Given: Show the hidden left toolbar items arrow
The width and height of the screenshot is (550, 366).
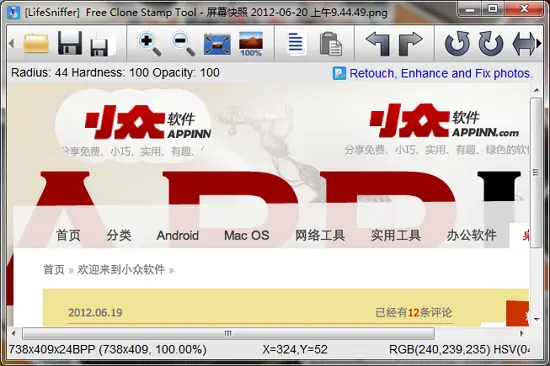Looking at the screenshot, I should [11, 44].
